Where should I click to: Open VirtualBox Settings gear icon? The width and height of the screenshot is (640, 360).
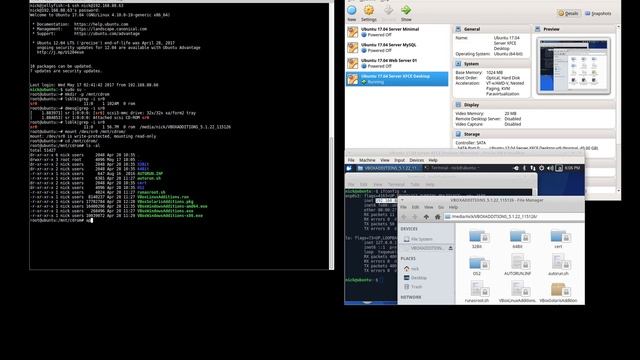point(369,10)
